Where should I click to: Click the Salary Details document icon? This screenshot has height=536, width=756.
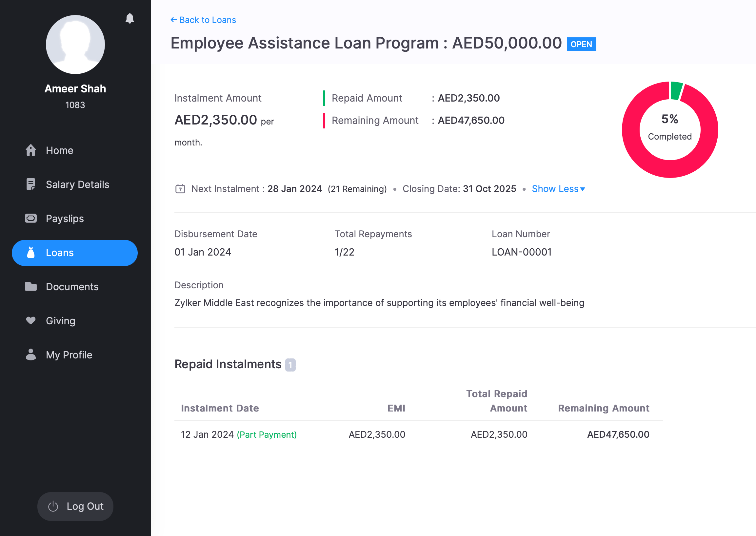click(x=31, y=184)
